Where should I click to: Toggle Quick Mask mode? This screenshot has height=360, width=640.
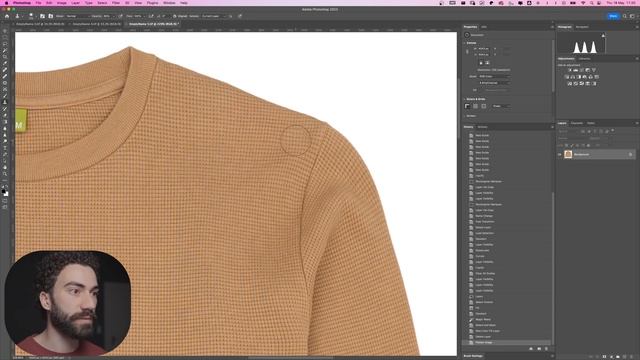(4, 201)
